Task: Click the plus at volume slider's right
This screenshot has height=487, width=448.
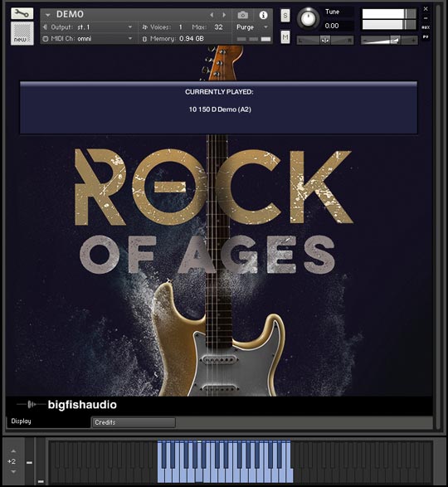Action: (413, 41)
